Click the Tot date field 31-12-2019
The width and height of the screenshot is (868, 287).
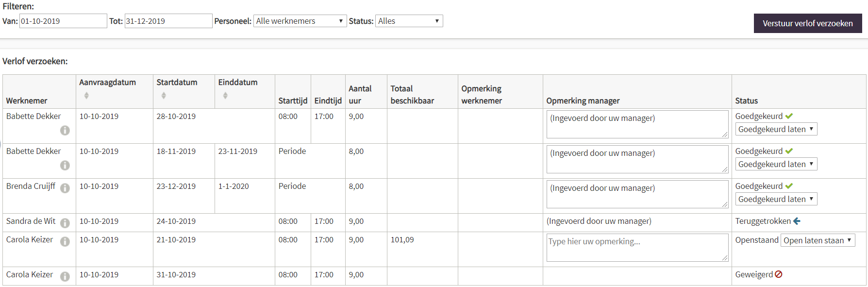(x=168, y=21)
